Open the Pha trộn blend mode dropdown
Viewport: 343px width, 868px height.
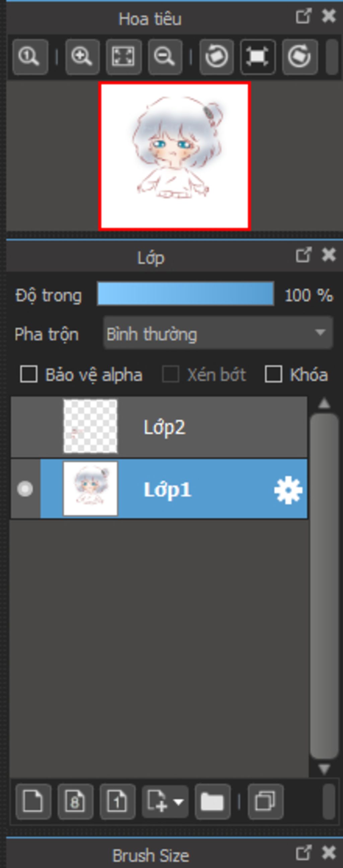pyautogui.click(x=218, y=333)
